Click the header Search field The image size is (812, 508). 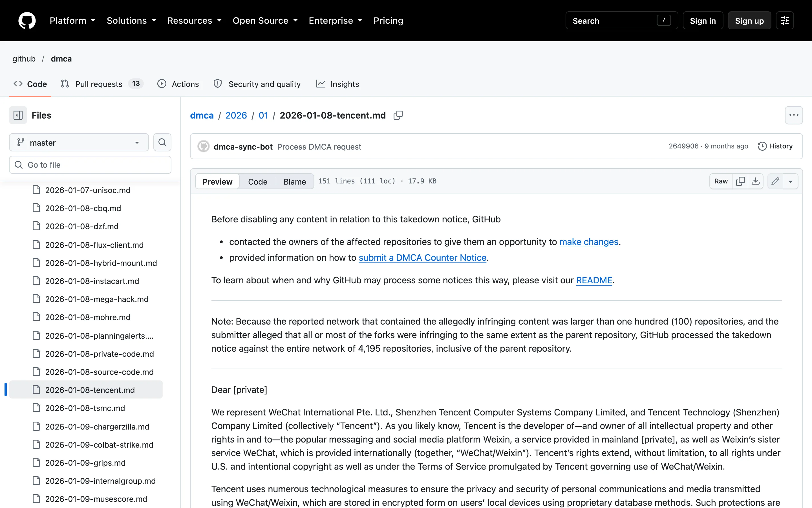621,21
